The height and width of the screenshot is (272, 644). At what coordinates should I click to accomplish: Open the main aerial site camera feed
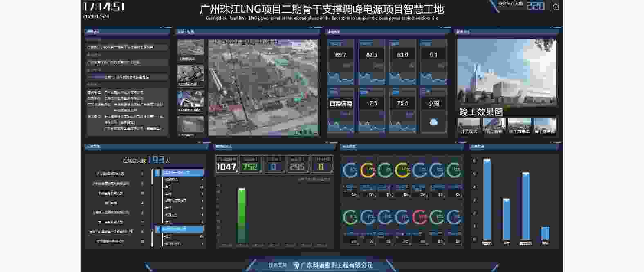(x=263, y=87)
